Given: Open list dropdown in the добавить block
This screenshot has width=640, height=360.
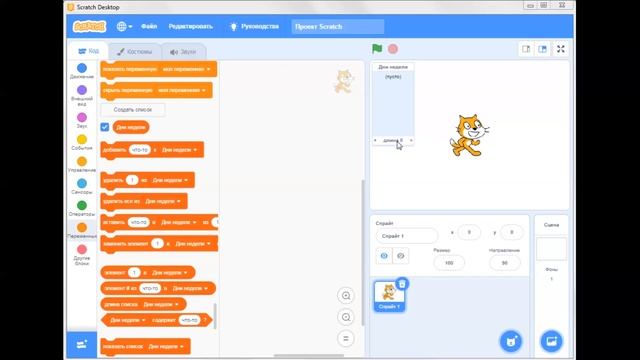Looking at the screenshot, I should [179, 150].
